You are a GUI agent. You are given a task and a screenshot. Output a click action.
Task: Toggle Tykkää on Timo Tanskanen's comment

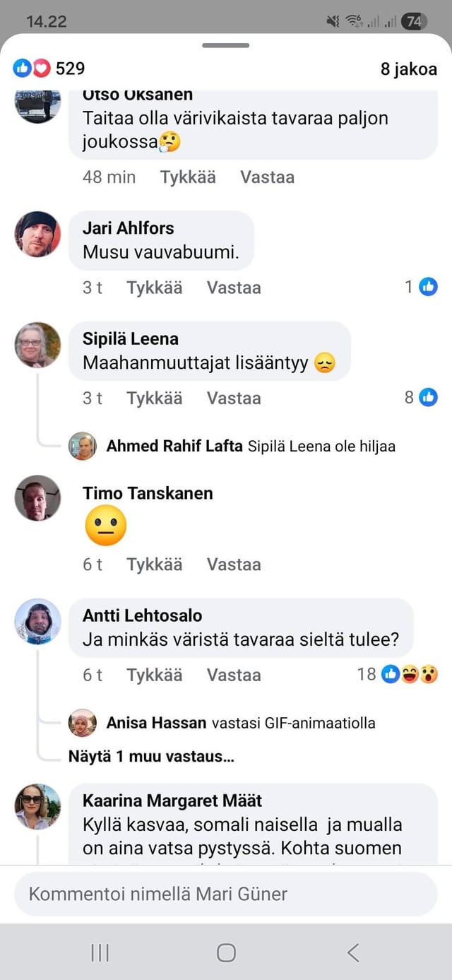(x=154, y=565)
